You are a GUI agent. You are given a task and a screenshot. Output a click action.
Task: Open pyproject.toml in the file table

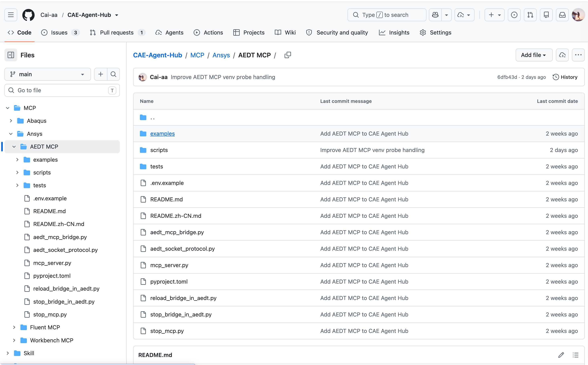pos(169,282)
